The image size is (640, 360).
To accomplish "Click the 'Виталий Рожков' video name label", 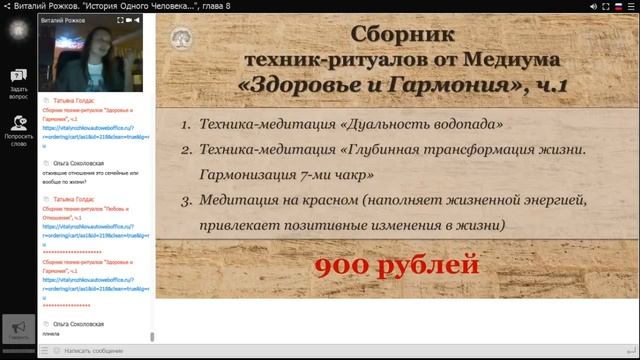I will (x=63, y=20).
